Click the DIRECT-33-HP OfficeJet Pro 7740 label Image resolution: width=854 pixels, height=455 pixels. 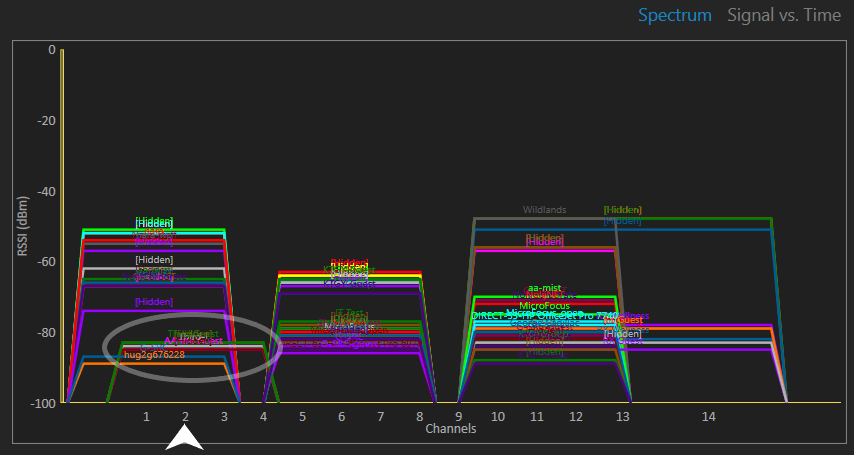click(544, 316)
